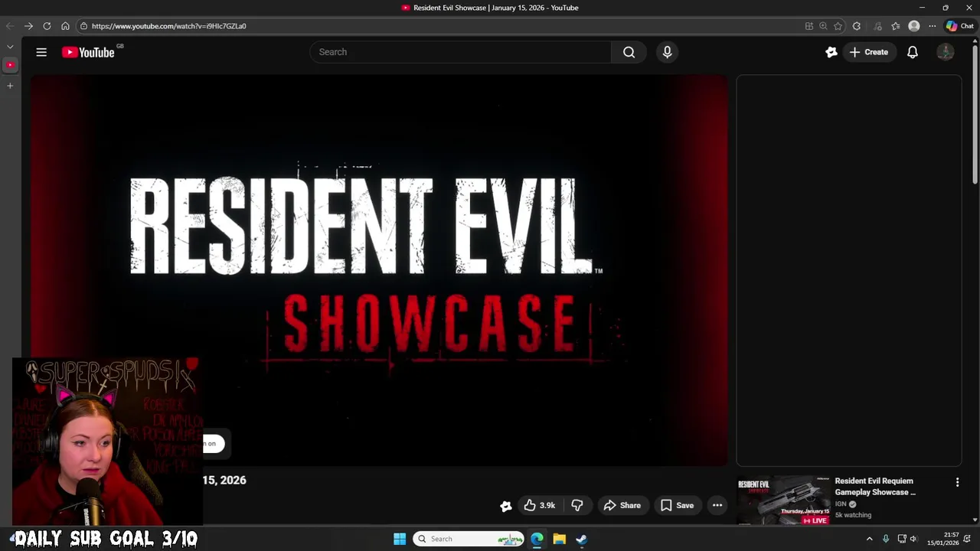The width and height of the screenshot is (980, 551).
Task: Select the YouTube tab in vertical tab strip
Action: [x=10, y=65]
